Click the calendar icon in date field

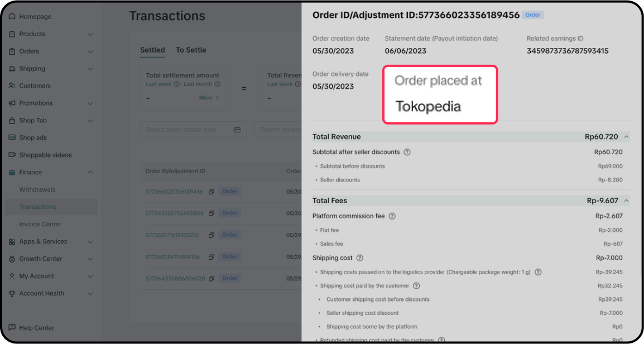(x=237, y=130)
